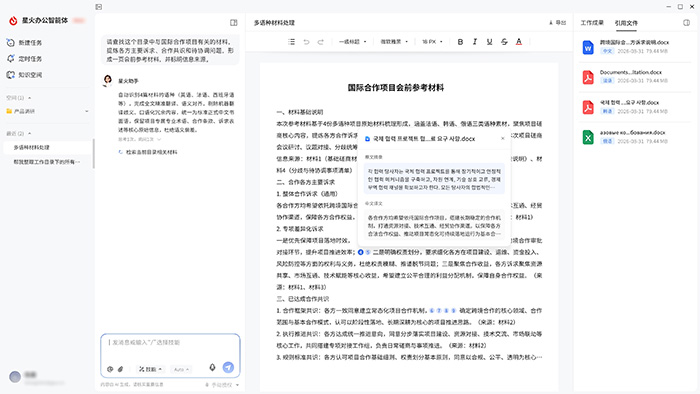Click the blue send message button
Image resolution: width=700 pixels, height=394 pixels.
[228, 367]
